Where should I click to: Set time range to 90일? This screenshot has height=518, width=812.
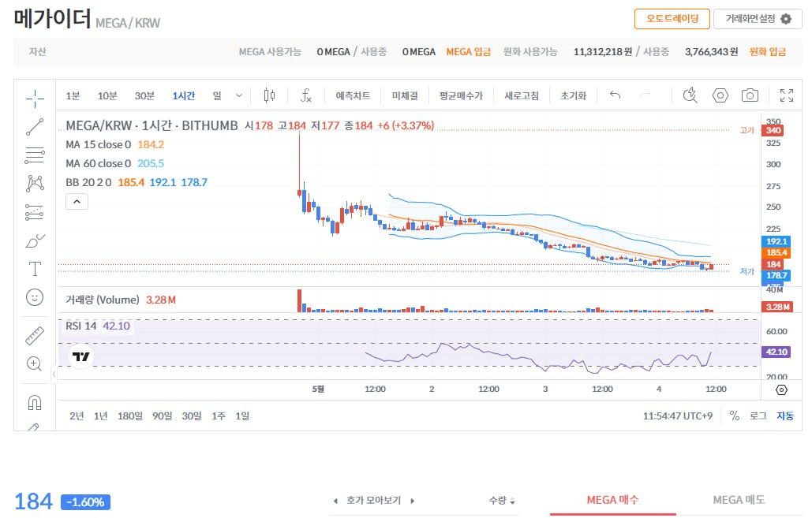tap(162, 416)
